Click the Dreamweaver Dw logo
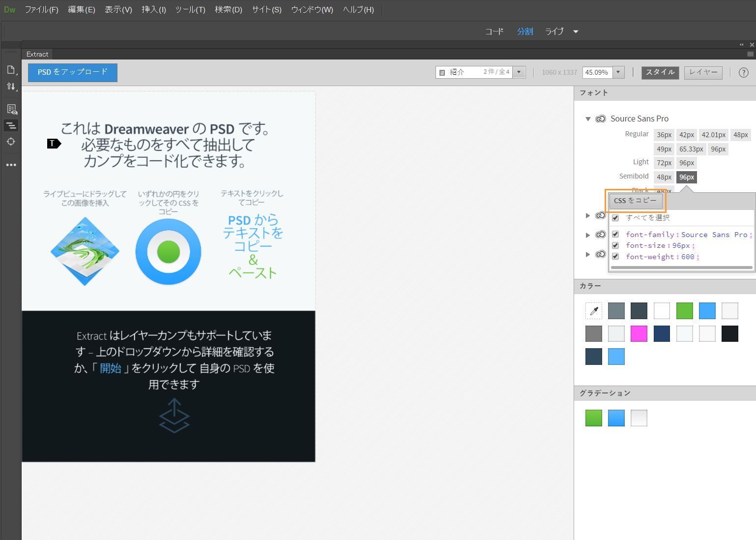The height and width of the screenshot is (540, 756). pyautogui.click(x=10, y=9)
